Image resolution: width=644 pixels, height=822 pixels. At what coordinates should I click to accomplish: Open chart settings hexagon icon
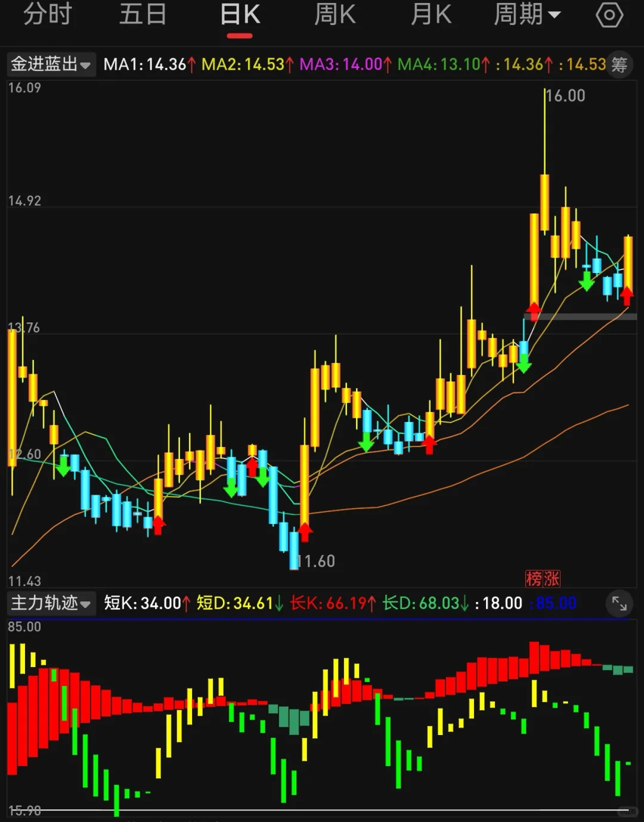[609, 15]
